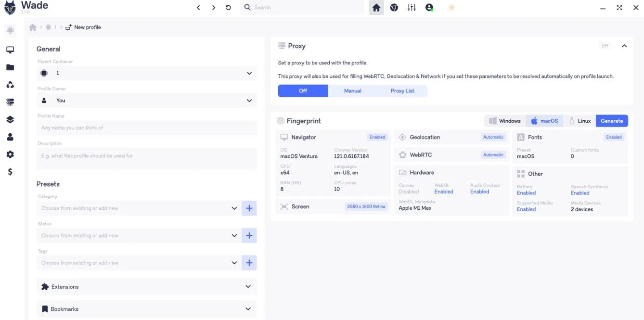Click the Profile Name input field
644x320 pixels.
(x=147, y=128)
